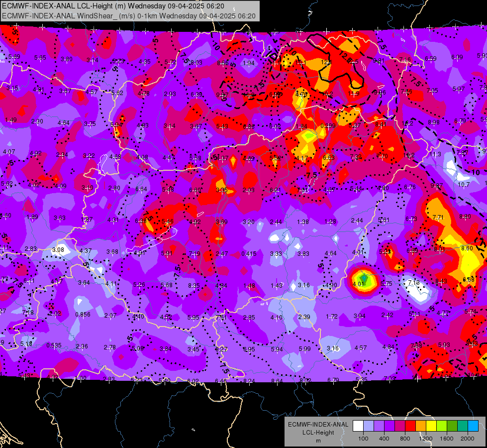Click the grid value 2.39
Image resolution: width=487 pixels, height=448 pixels.
point(304,317)
